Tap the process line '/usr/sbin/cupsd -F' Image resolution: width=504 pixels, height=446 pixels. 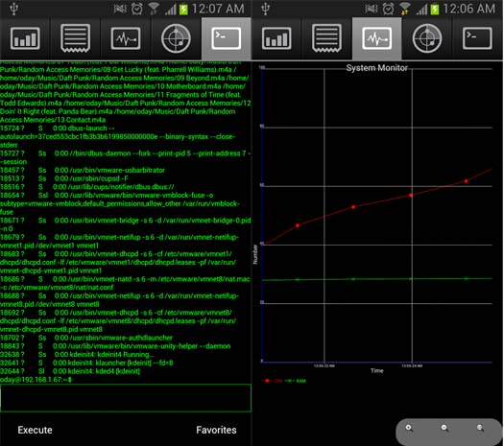64,178
